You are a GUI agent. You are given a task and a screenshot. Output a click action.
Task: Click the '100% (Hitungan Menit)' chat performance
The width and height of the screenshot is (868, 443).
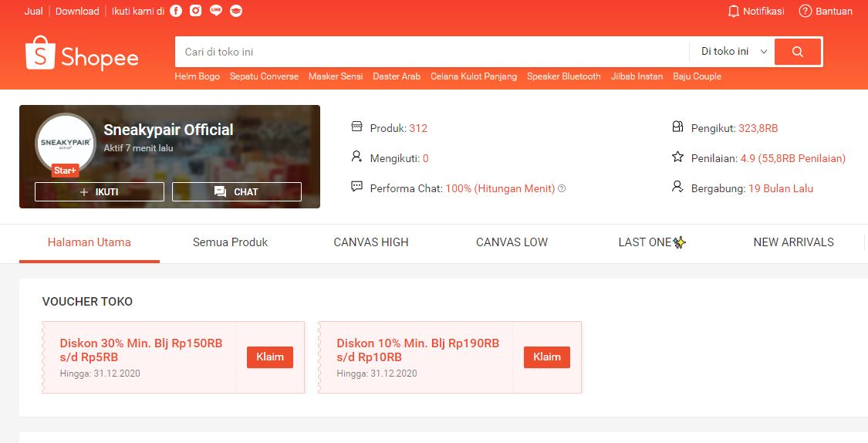(500, 188)
